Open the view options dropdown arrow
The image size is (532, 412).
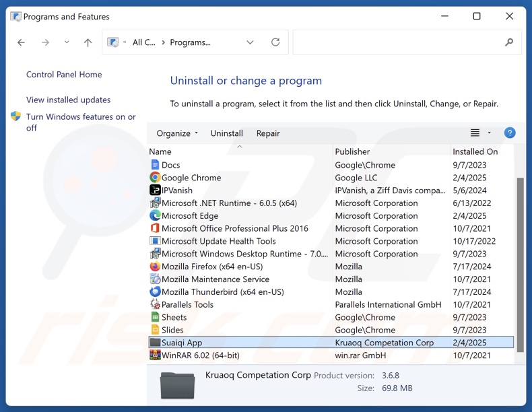point(490,133)
